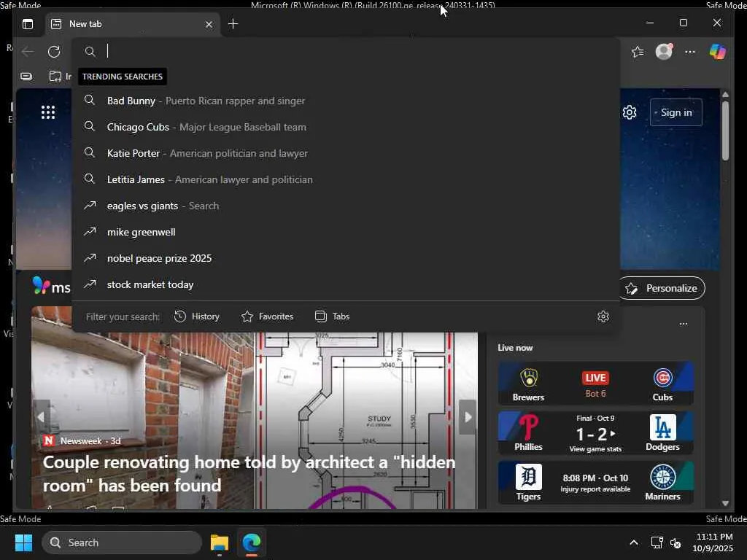Click Sign in button

click(676, 112)
